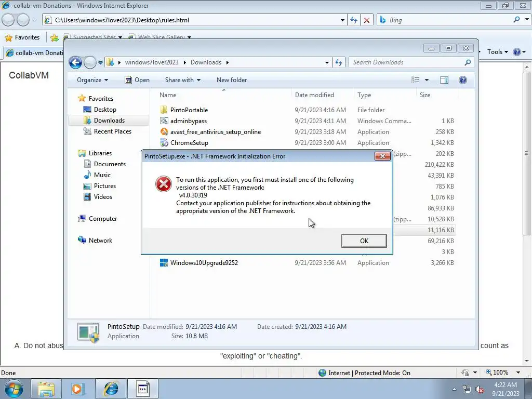This screenshot has height=399, width=532.
Task: Select Desktop in the navigation pane
Action: click(x=105, y=110)
